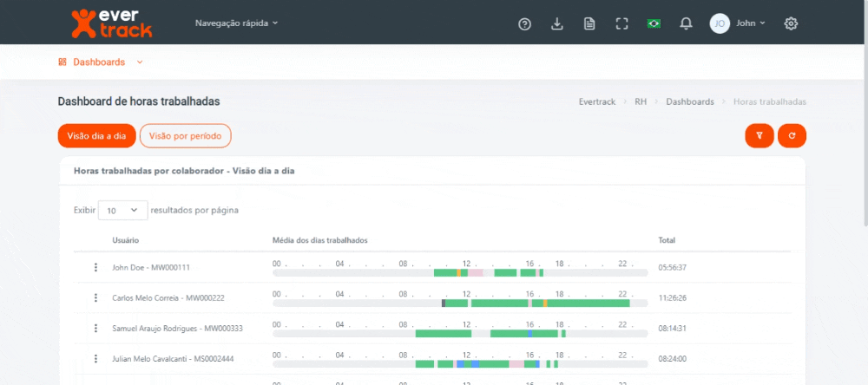Click the orange refresh button

[x=792, y=135]
